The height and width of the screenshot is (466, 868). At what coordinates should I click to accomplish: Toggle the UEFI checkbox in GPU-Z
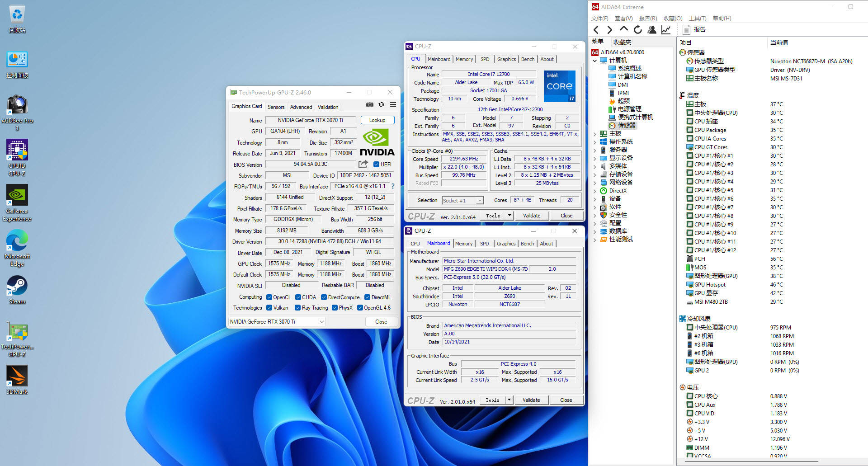click(376, 164)
